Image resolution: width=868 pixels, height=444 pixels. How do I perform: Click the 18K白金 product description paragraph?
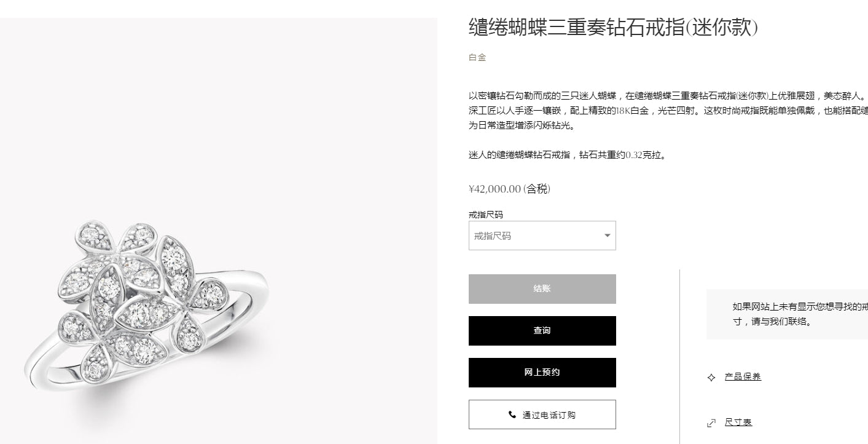(668, 111)
